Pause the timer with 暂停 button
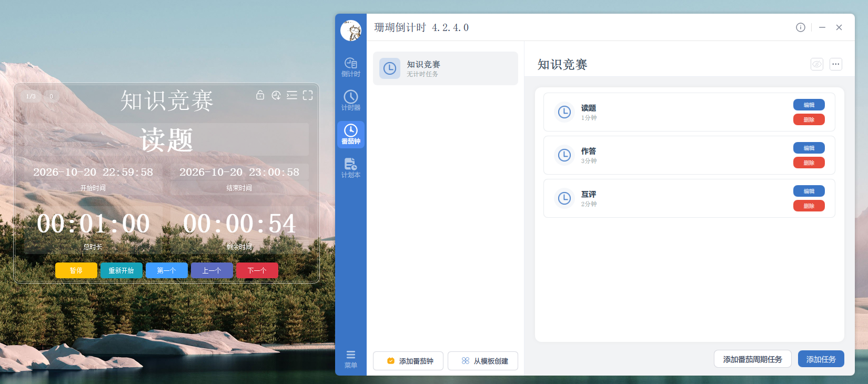 76,270
